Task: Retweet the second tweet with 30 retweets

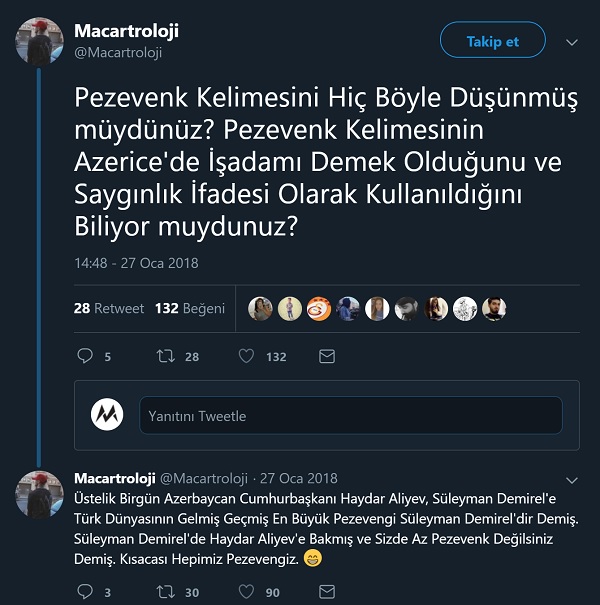Action: (165, 592)
